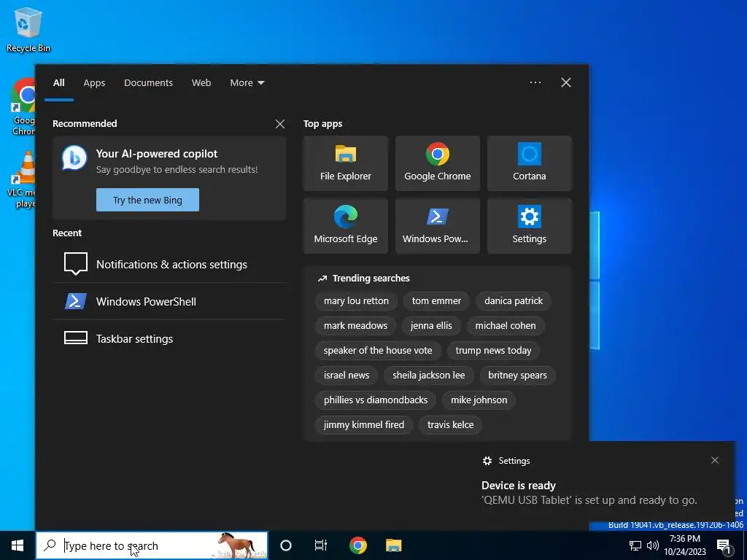Launch Google Chrome from Top apps
The height and width of the screenshot is (560, 747).
(x=438, y=163)
